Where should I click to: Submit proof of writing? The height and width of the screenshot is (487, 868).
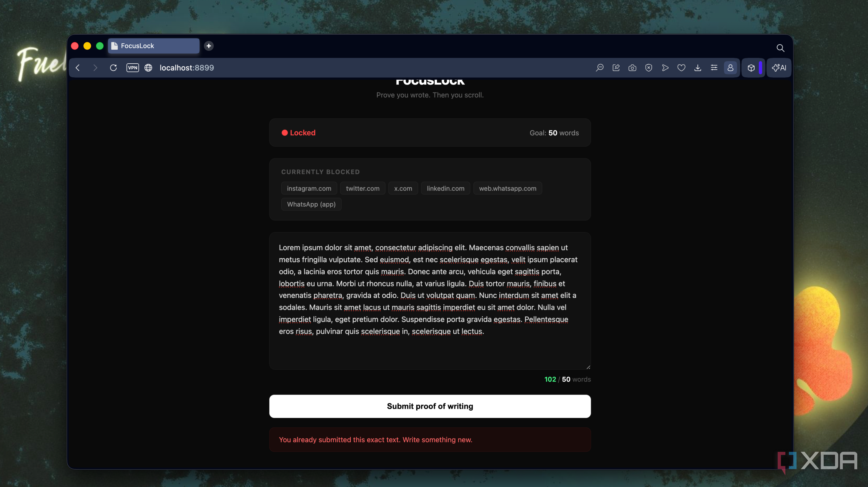430,406
